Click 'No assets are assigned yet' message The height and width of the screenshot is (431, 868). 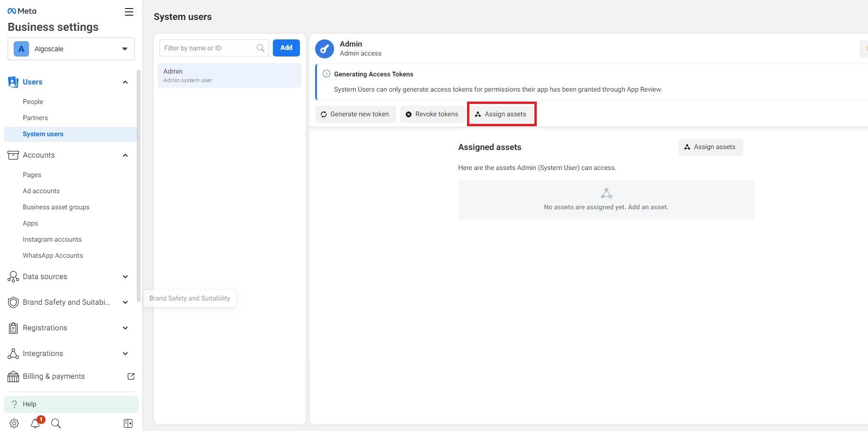click(606, 207)
